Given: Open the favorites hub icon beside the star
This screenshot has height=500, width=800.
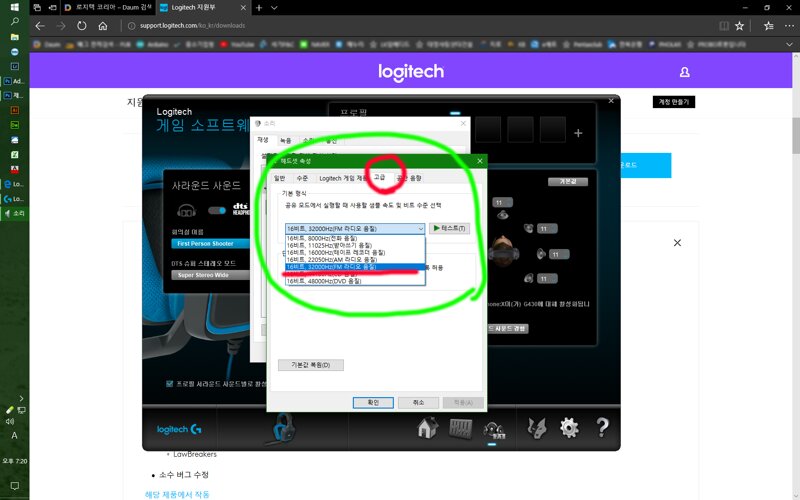Looking at the screenshot, I should click(x=768, y=26).
